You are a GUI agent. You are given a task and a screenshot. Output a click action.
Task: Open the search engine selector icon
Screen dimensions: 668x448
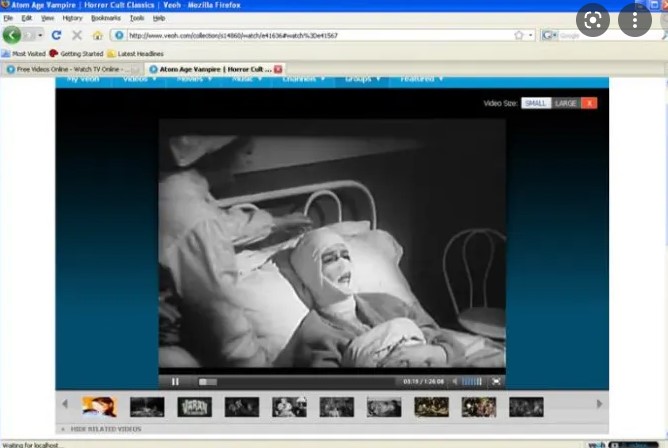pyautogui.click(x=549, y=35)
